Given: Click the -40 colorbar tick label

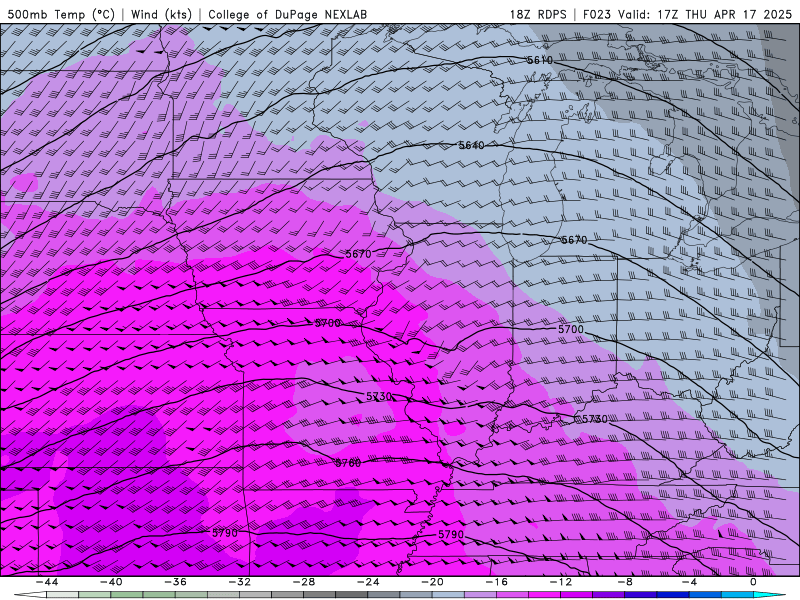Looking at the screenshot, I should point(111,582).
